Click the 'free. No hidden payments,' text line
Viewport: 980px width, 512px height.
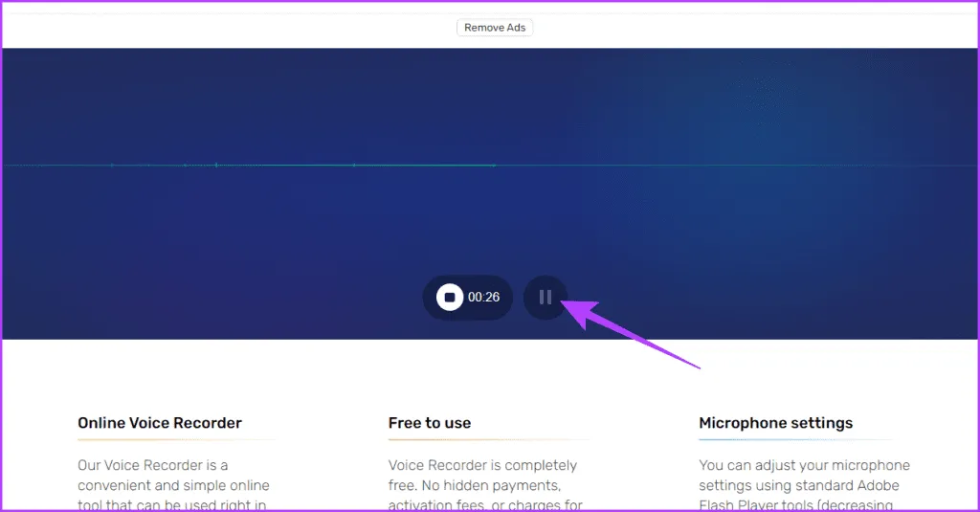point(473,485)
